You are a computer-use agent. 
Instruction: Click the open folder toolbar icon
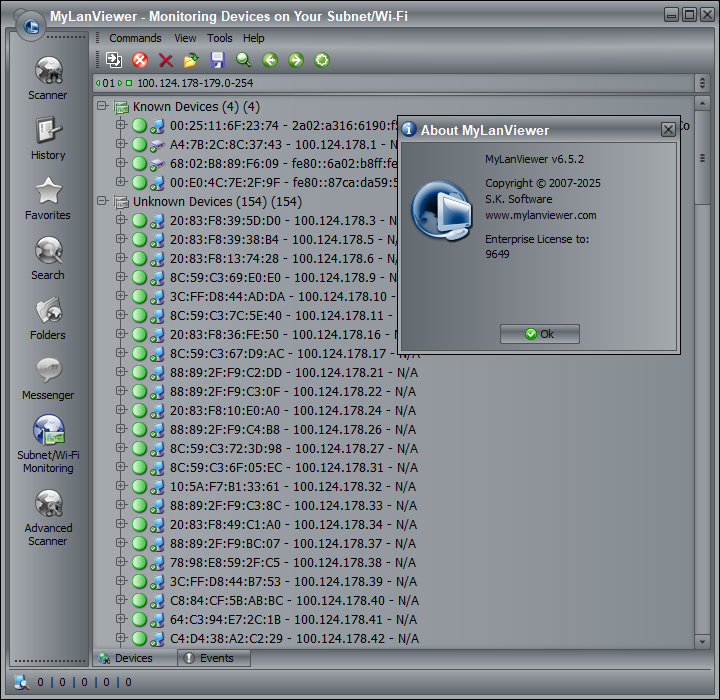[191, 60]
